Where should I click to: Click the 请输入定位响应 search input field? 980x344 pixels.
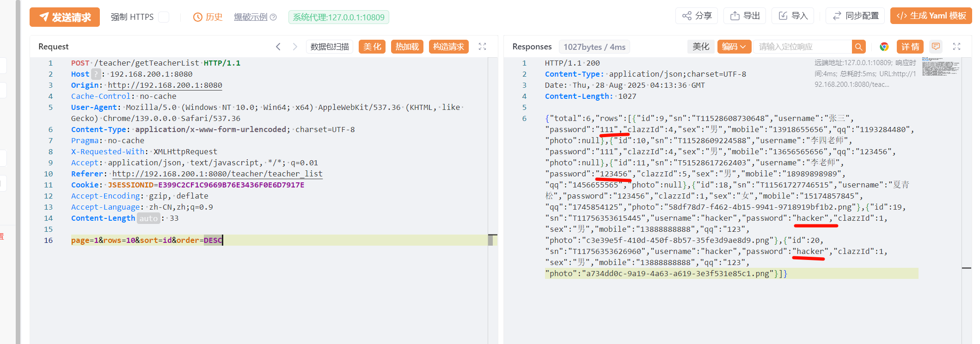point(802,47)
